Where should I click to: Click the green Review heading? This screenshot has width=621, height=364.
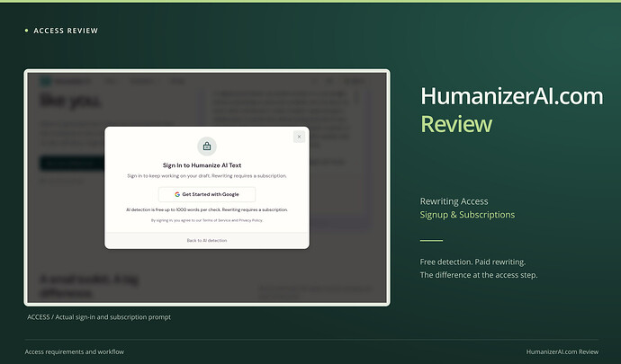456,124
